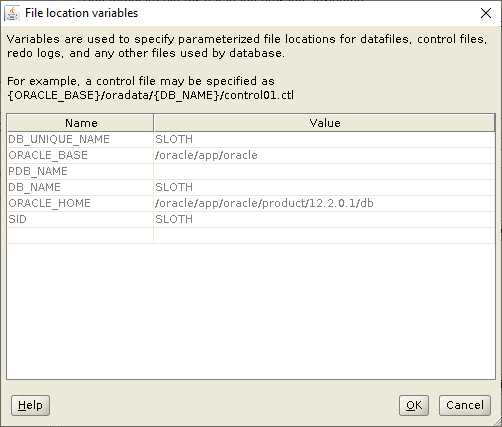This screenshot has width=502, height=427.
Task: Click the OK button
Action: point(414,405)
